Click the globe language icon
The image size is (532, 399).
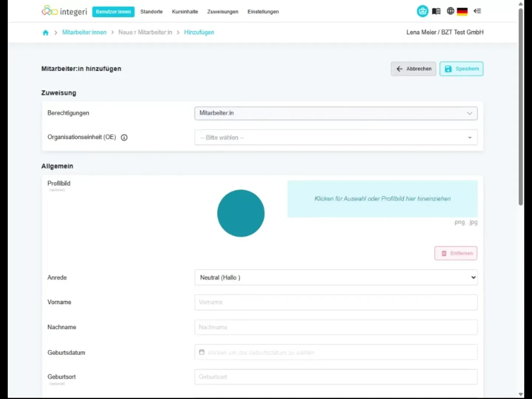[450, 11]
